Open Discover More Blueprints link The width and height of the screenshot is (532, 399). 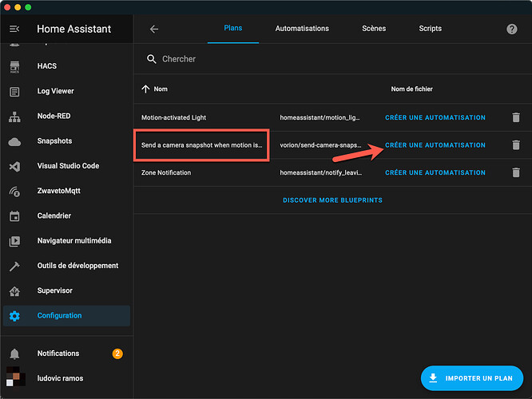tap(332, 200)
